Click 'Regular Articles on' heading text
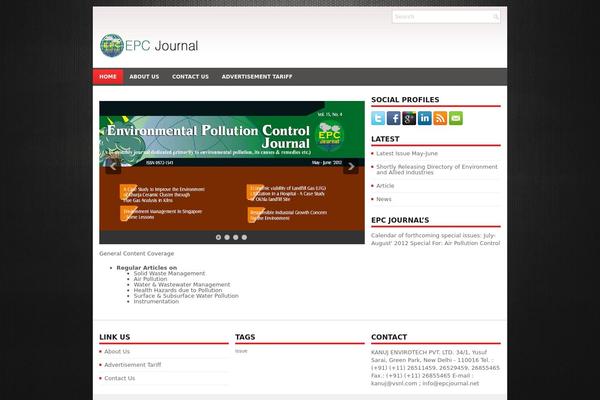 click(x=147, y=268)
